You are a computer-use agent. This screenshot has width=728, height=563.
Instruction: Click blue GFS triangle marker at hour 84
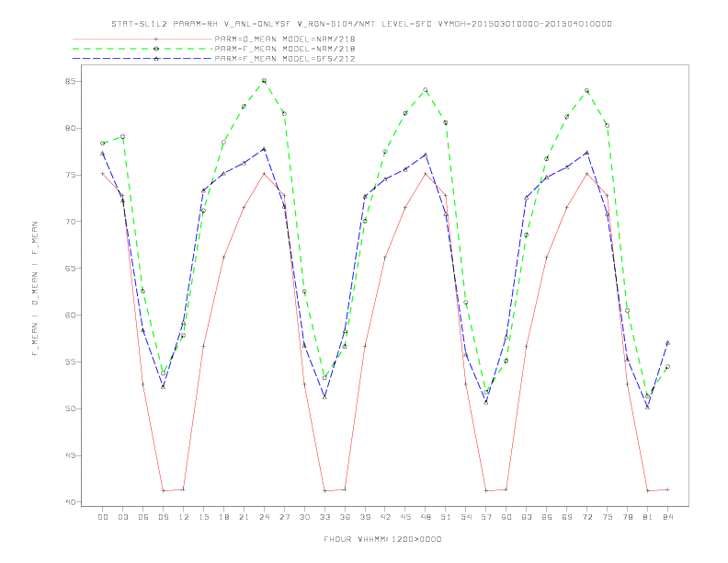668,343
